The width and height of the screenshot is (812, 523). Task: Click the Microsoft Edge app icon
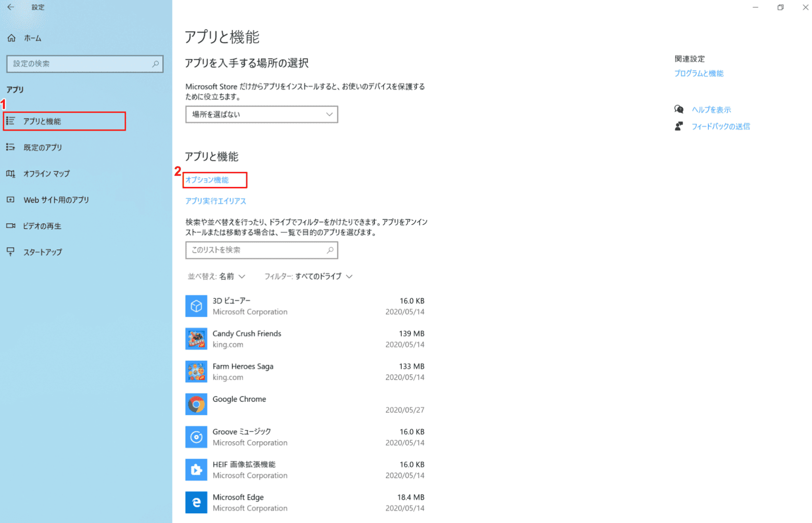point(196,502)
